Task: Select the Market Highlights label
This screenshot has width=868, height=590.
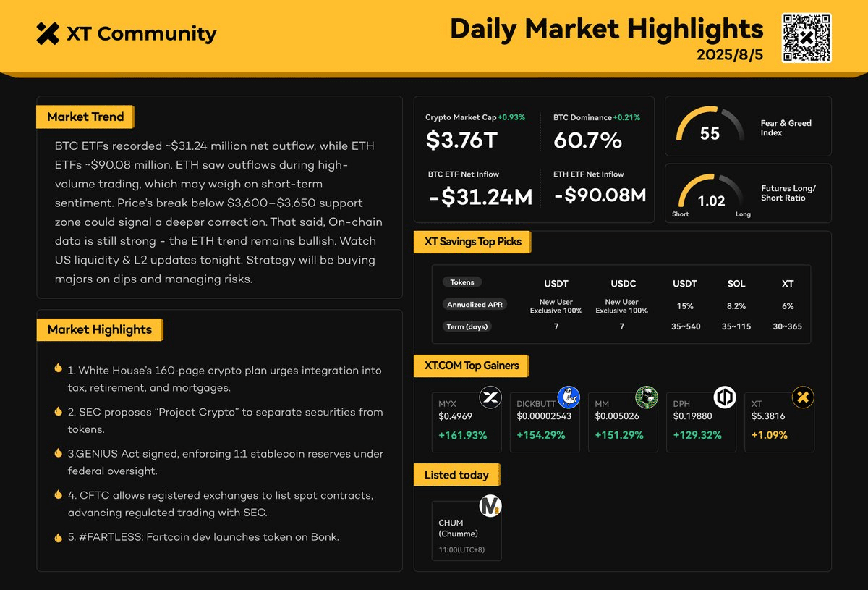Action: (x=100, y=329)
